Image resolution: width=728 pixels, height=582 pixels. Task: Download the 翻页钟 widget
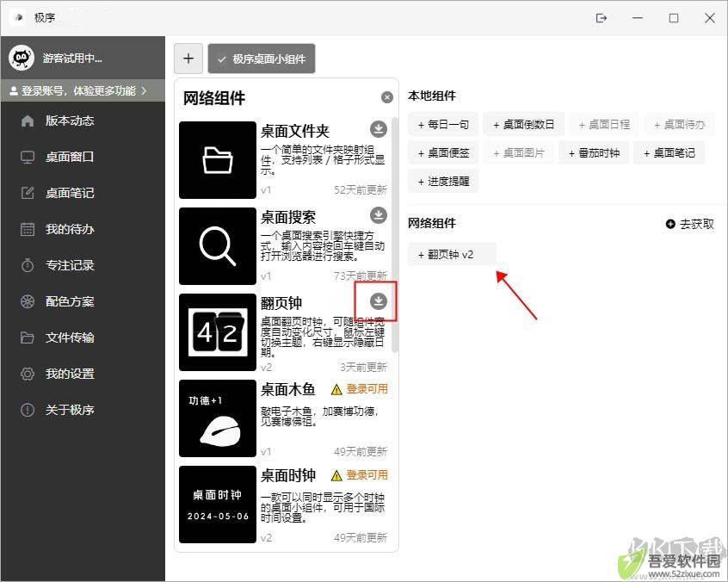379,301
